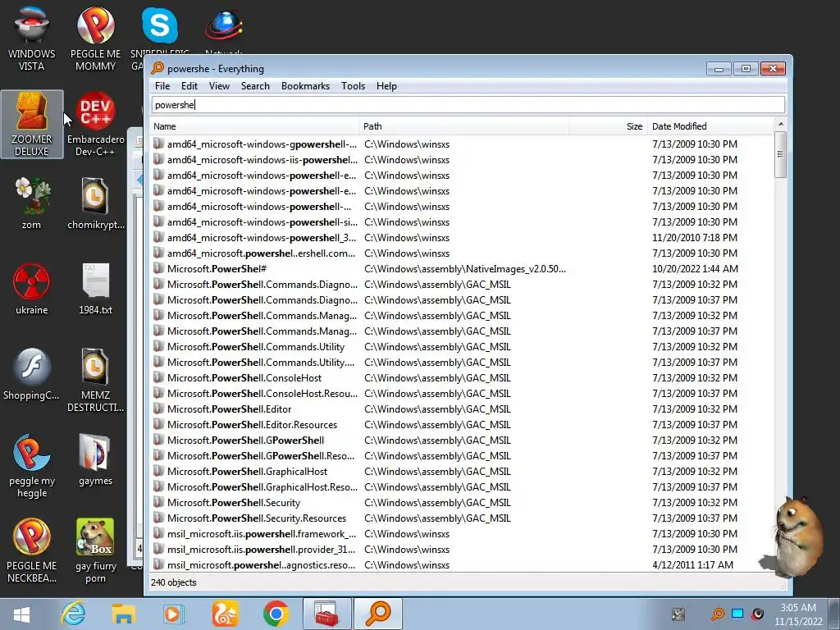The height and width of the screenshot is (630, 840).
Task: Open the File menu
Action: click(x=162, y=86)
